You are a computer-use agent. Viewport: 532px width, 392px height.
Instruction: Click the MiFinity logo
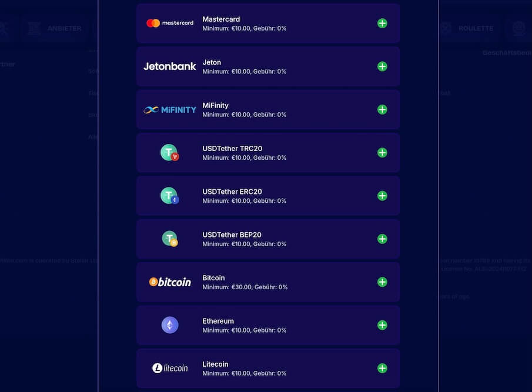[x=170, y=109]
